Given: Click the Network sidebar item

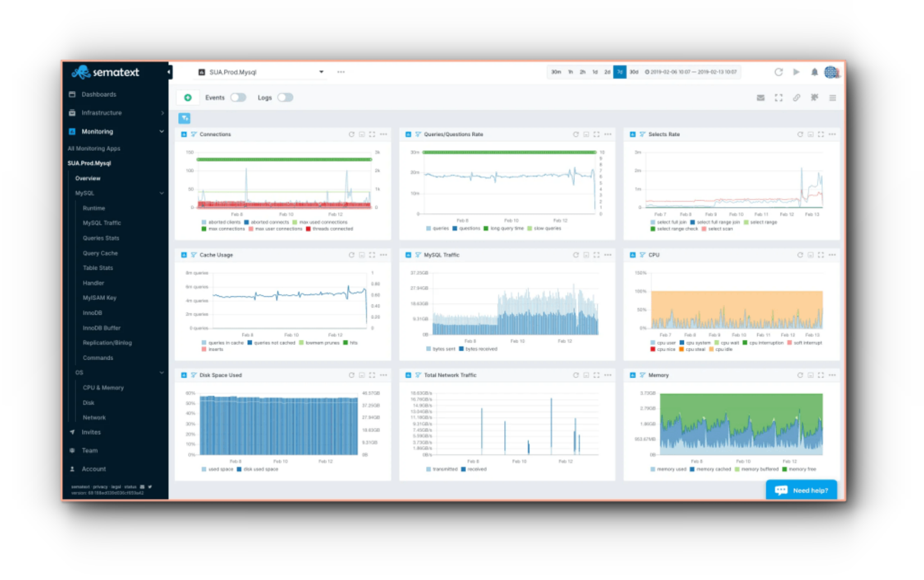Looking at the screenshot, I should (94, 418).
